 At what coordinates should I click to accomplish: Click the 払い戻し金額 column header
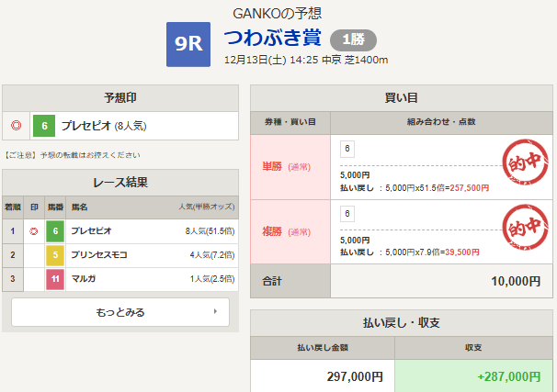[323, 348]
